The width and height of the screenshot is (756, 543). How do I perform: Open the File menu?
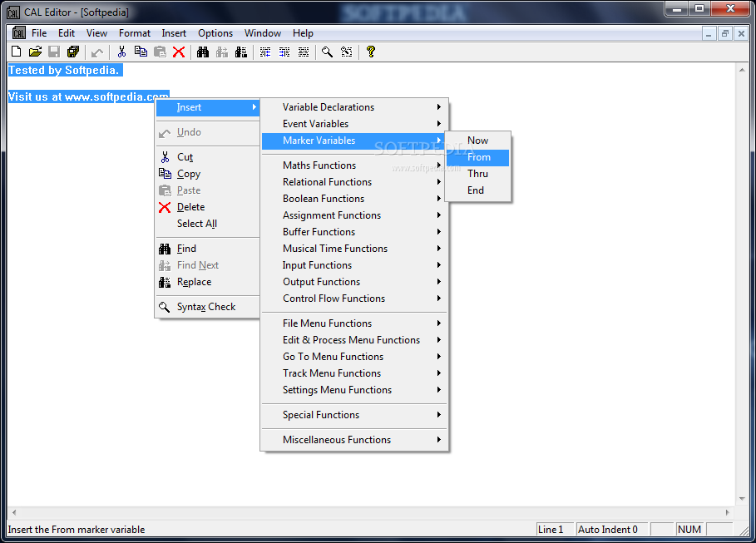[39, 33]
